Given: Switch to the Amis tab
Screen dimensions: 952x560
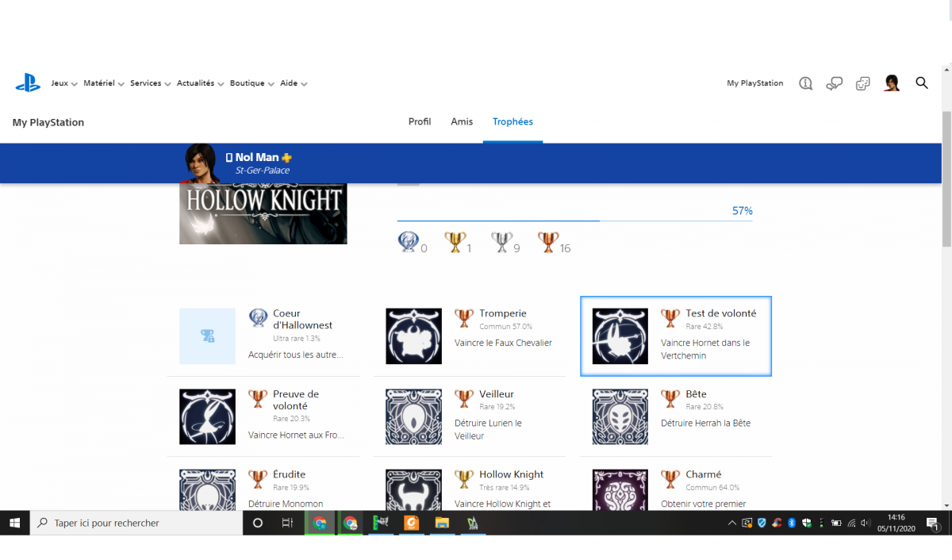Looking at the screenshot, I should click(x=462, y=122).
